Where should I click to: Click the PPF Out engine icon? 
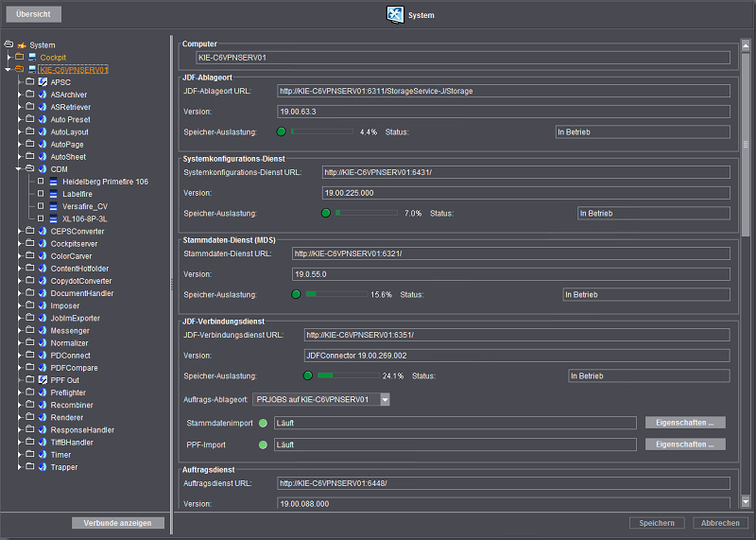(x=43, y=379)
